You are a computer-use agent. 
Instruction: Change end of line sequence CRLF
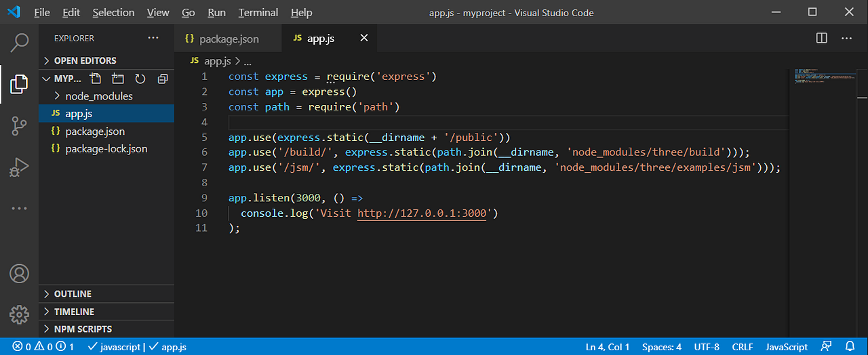743,347
